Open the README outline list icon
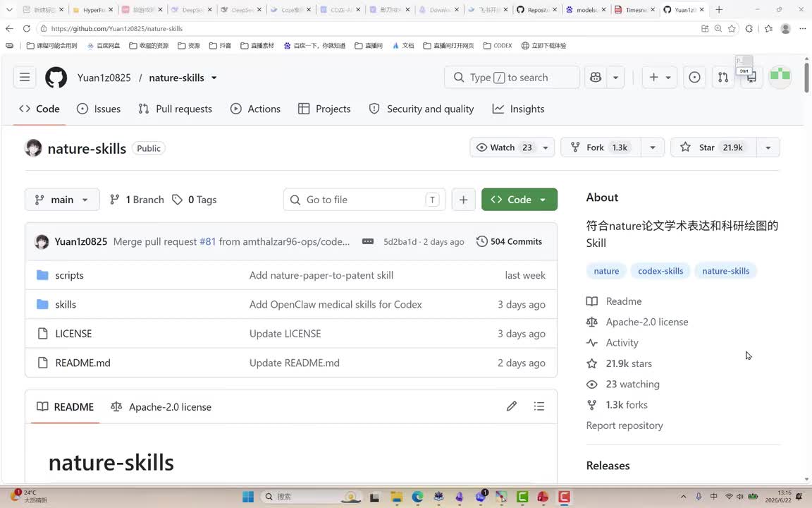Image resolution: width=812 pixels, height=508 pixels. click(x=539, y=406)
